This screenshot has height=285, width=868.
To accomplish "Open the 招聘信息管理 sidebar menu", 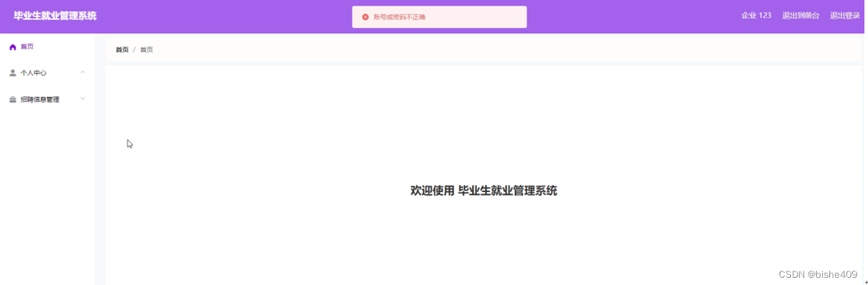I will click(47, 99).
